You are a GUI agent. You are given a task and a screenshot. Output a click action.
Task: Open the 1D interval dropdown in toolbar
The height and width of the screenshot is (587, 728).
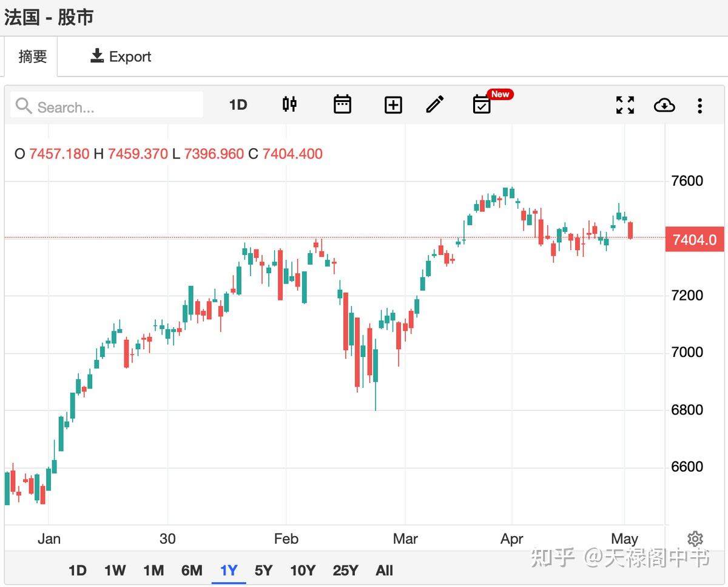click(x=238, y=105)
